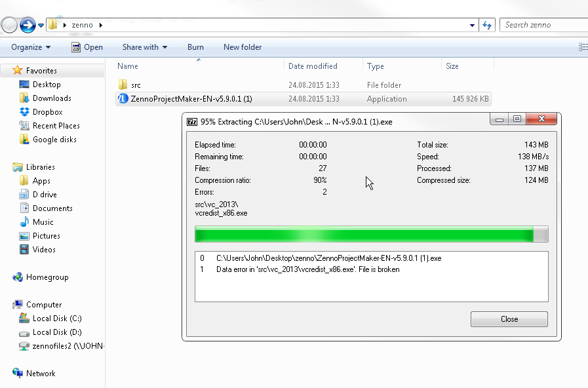Click the Forward navigation arrow
The image size is (588, 388).
[x=28, y=25]
